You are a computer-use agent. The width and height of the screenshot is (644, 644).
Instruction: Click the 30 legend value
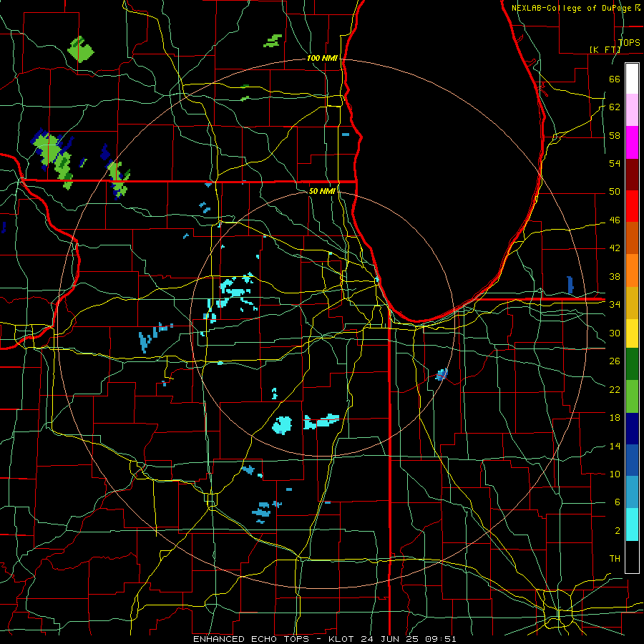(x=615, y=333)
